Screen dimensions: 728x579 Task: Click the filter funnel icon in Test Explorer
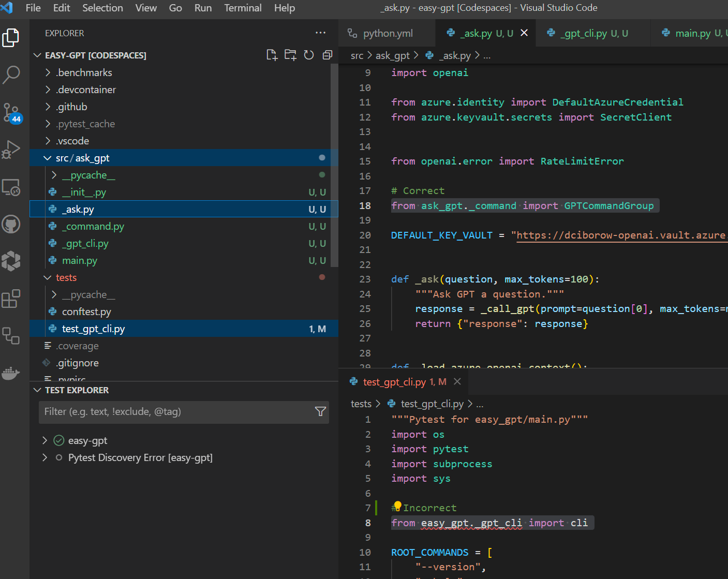coord(320,411)
